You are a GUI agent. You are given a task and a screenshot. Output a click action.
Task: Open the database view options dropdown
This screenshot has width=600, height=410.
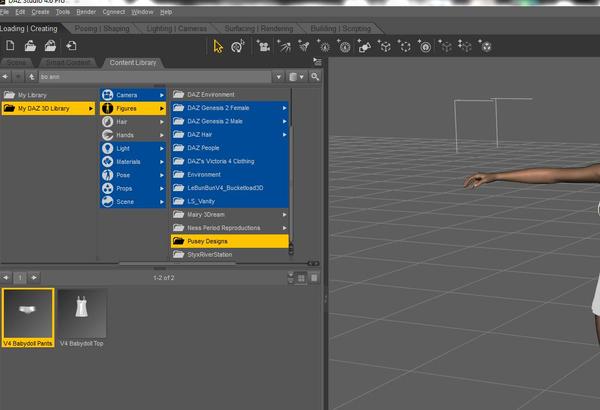click(297, 77)
